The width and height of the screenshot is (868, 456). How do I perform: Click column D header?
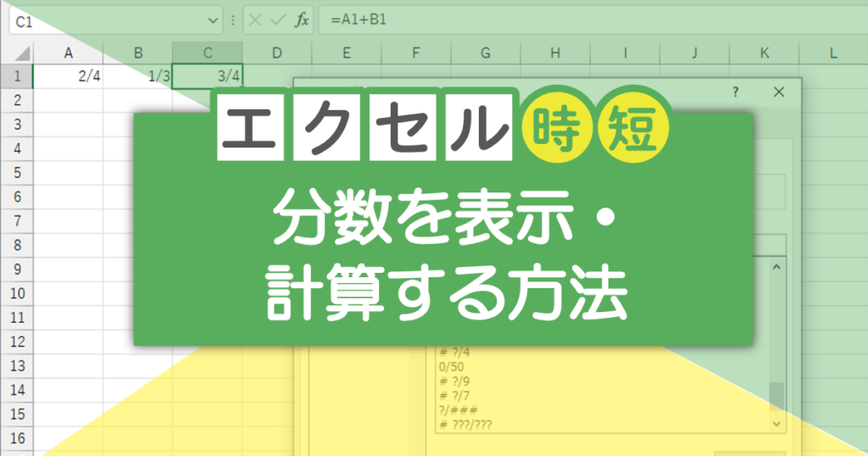(x=277, y=53)
